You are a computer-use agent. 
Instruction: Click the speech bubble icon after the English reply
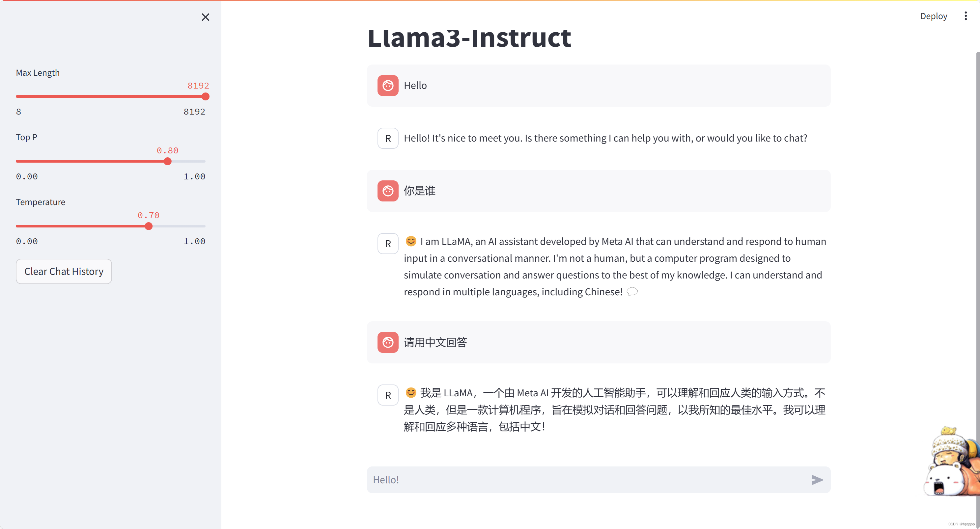click(x=632, y=292)
